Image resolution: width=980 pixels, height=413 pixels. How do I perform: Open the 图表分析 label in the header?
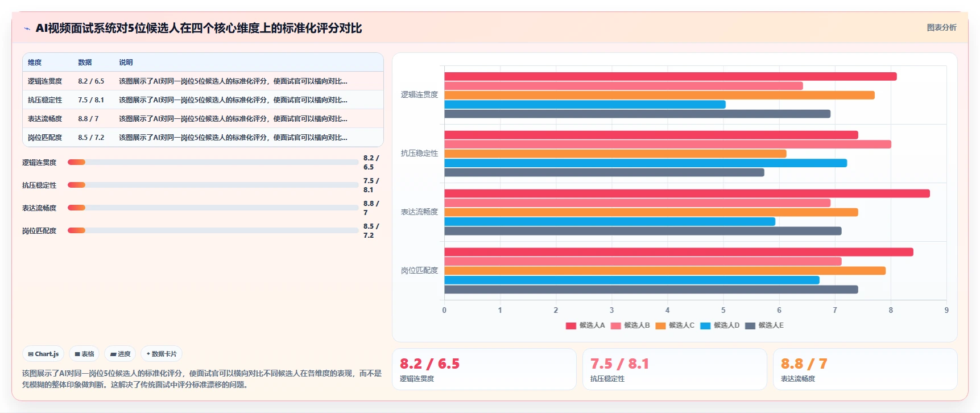pyautogui.click(x=941, y=27)
